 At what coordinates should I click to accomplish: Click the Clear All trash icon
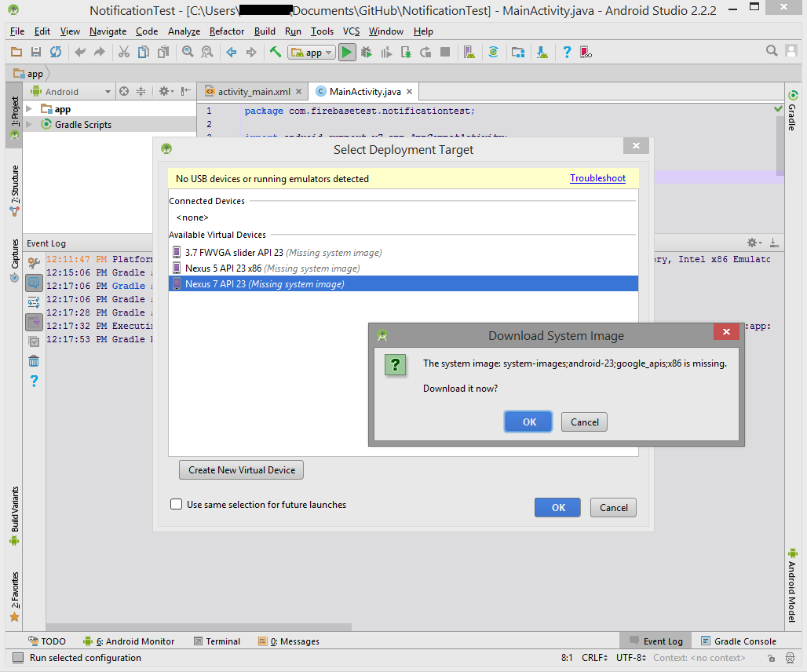point(34,361)
